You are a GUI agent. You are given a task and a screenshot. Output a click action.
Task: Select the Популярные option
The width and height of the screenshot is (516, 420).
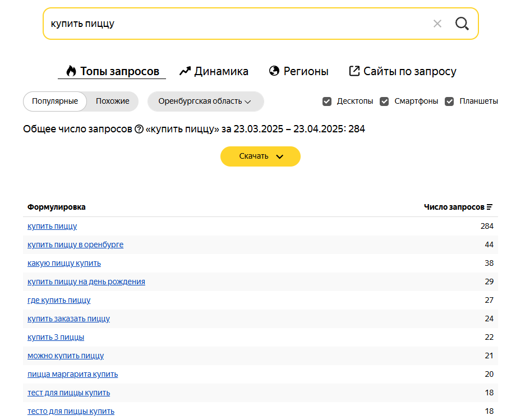55,101
